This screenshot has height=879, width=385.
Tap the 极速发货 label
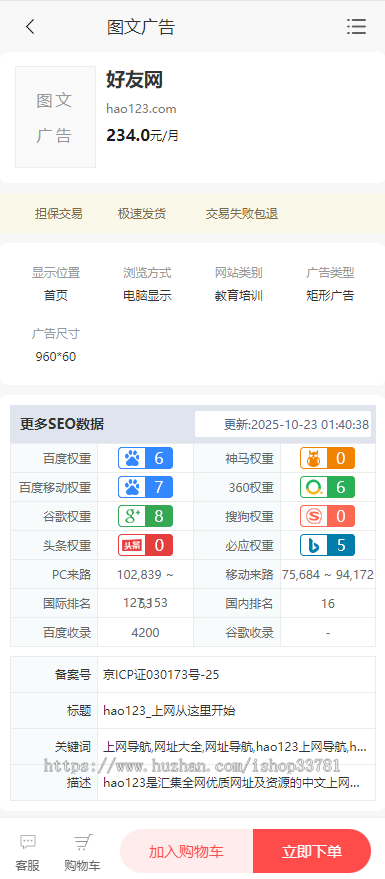tap(142, 214)
